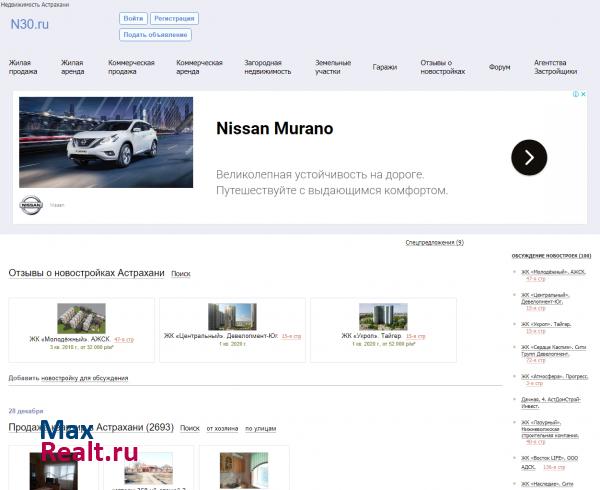Open Коммерческая аренда menu item
This screenshot has width=600, height=490.
[x=199, y=67]
